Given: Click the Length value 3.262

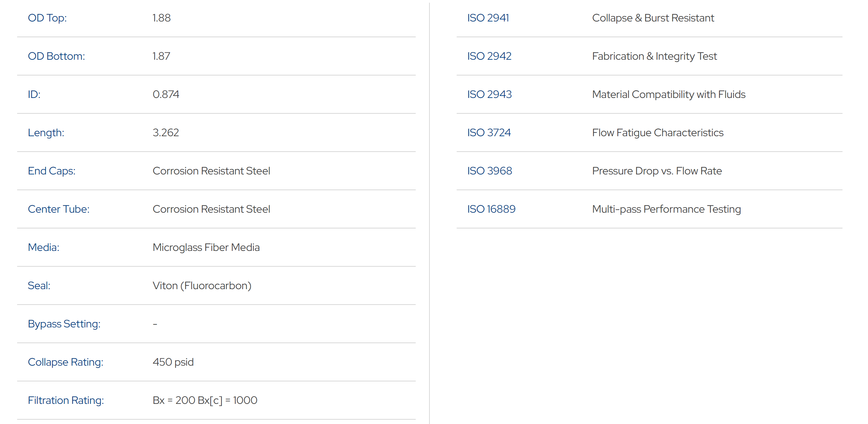Looking at the screenshot, I should [165, 132].
